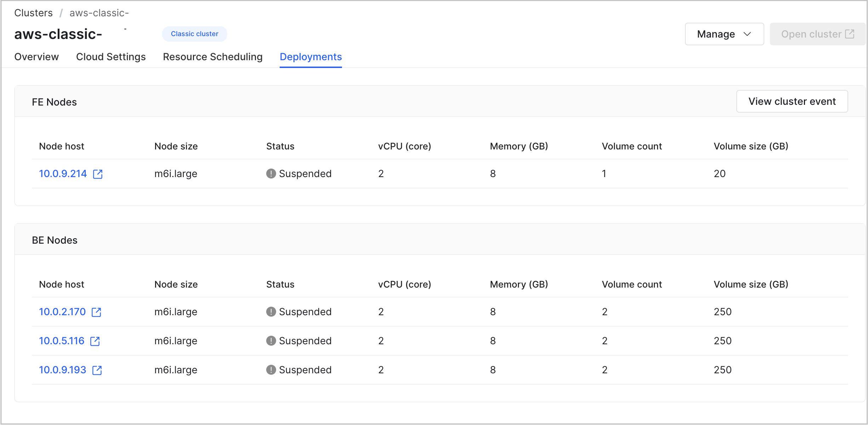
Task: Click volume size 250 for node 10.0.9.193
Action: click(x=723, y=370)
